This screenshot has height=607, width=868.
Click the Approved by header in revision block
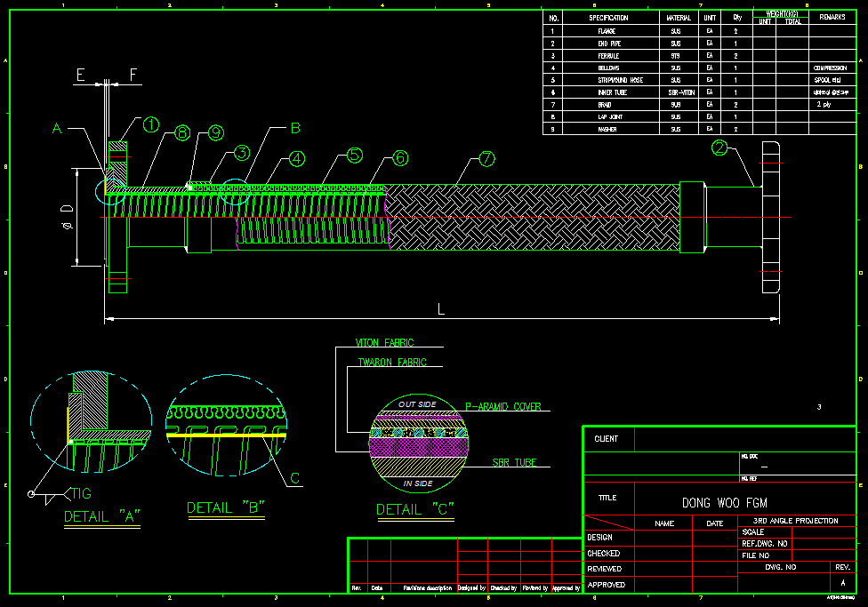click(566, 588)
